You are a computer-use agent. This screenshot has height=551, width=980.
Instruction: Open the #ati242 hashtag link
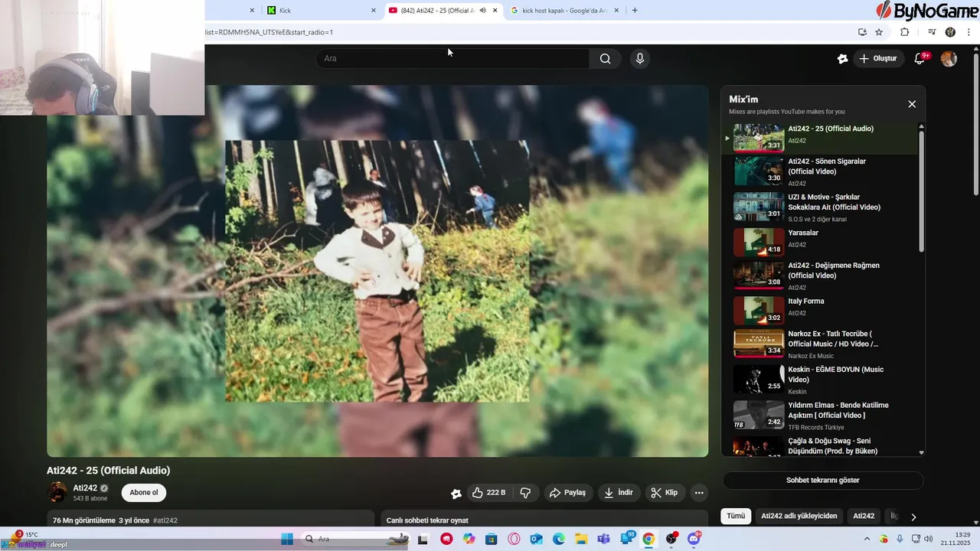coord(165,520)
